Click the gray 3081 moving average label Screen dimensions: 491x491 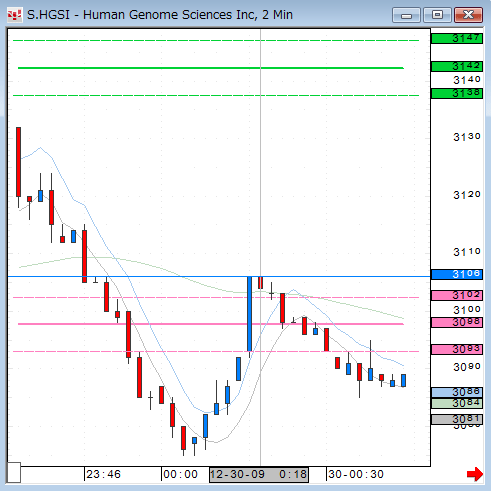click(457, 419)
